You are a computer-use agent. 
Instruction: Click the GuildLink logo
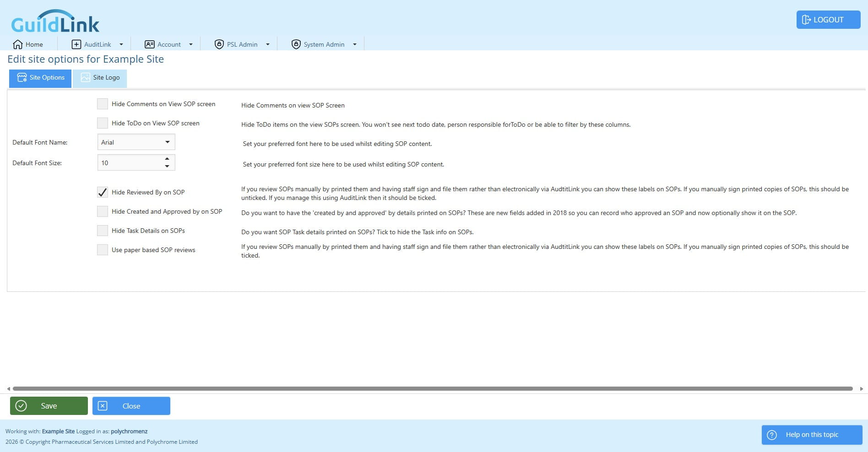(55, 22)
